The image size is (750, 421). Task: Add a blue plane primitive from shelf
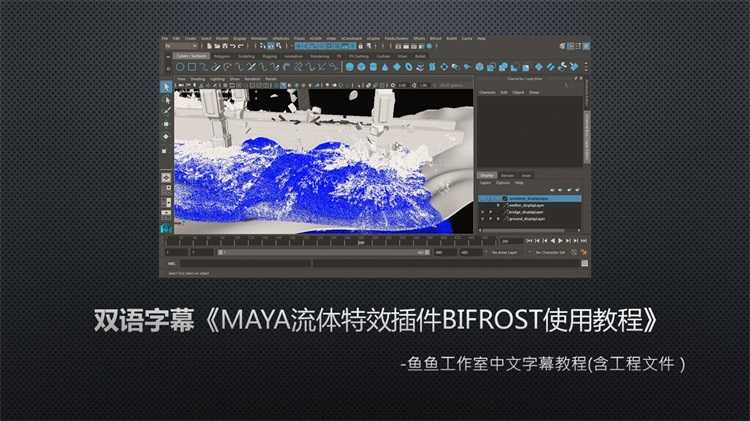[x=397, y=67]
